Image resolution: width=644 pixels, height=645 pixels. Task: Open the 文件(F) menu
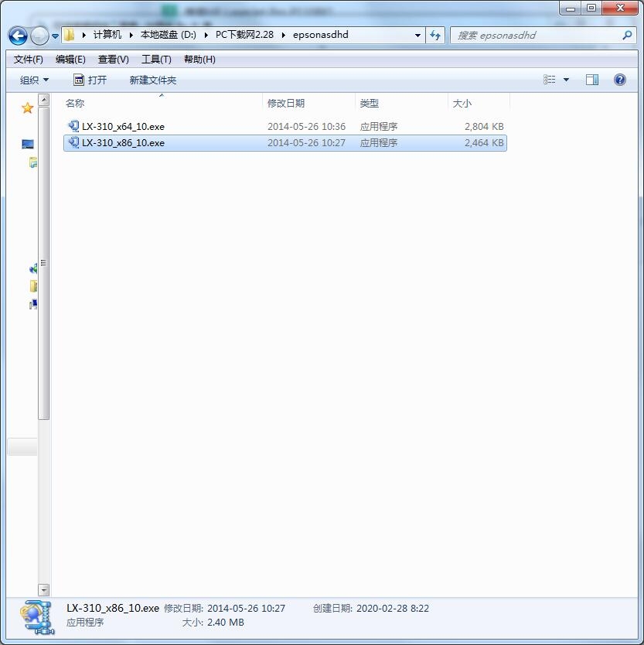tap(29, 60)
